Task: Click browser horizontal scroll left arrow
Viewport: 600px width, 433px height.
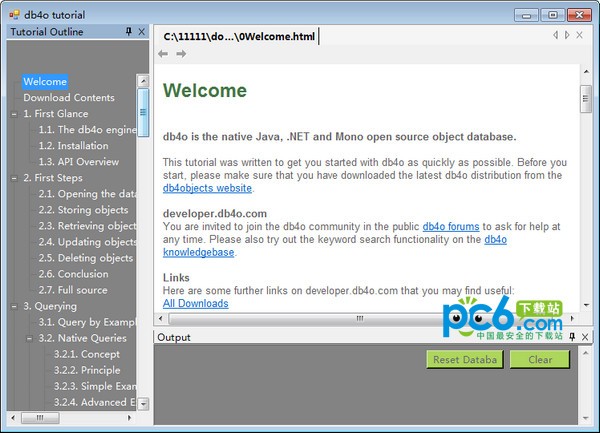Action: click(160, 318)
